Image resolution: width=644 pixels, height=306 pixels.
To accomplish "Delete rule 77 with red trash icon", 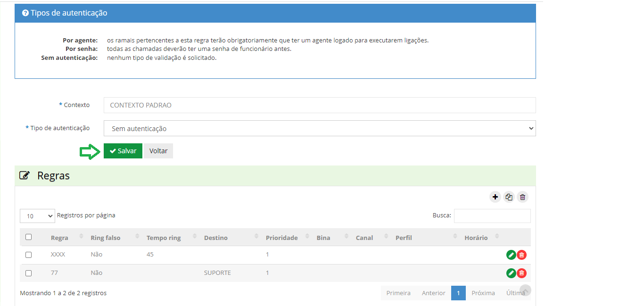I will point(521,273).
